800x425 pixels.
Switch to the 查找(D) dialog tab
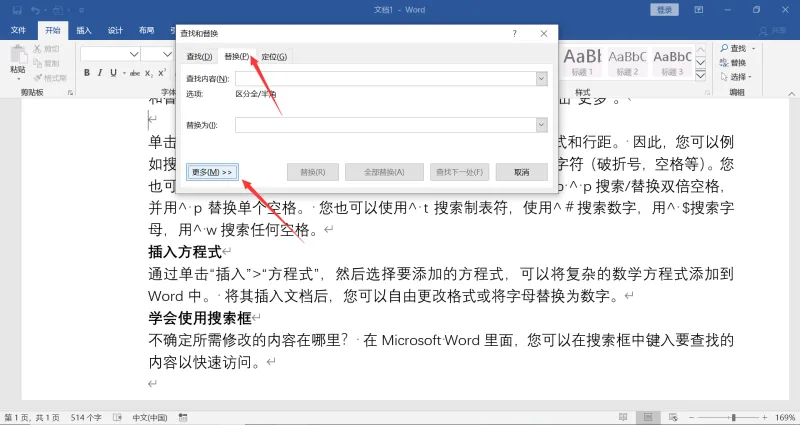199,57
